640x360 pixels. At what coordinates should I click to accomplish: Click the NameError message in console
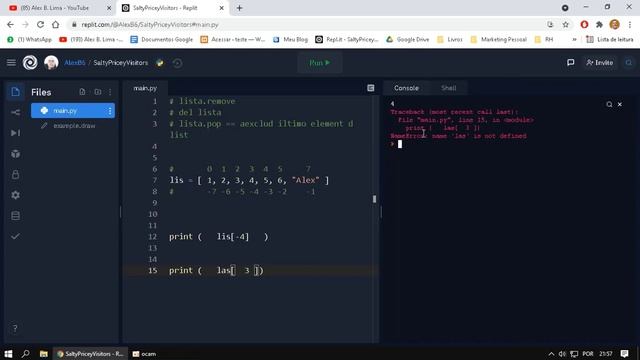(x=458, y=136)
